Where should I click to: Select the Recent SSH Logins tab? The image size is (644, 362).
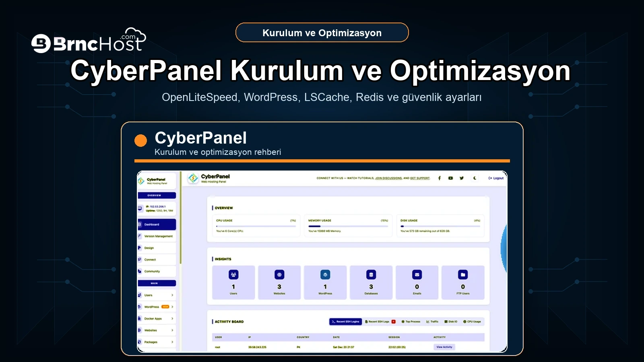tap(345, 321)
